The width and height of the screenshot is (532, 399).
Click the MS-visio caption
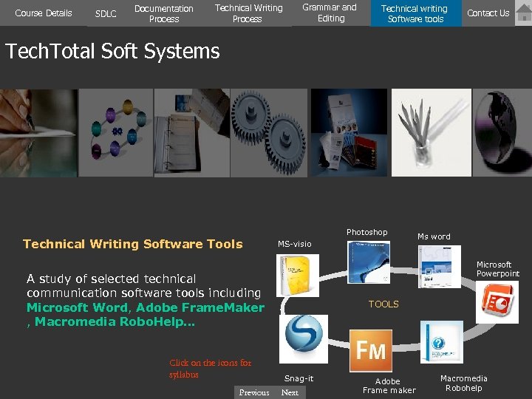(x=295, y=244)
